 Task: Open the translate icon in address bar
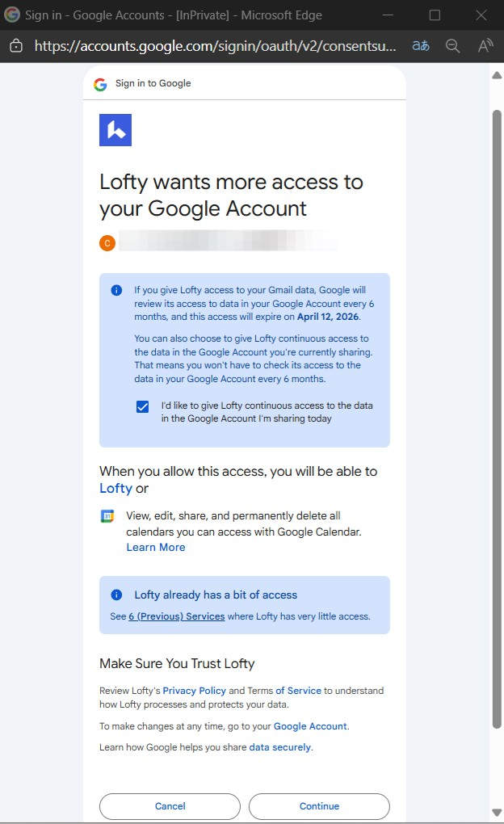(x=421, y=46)
